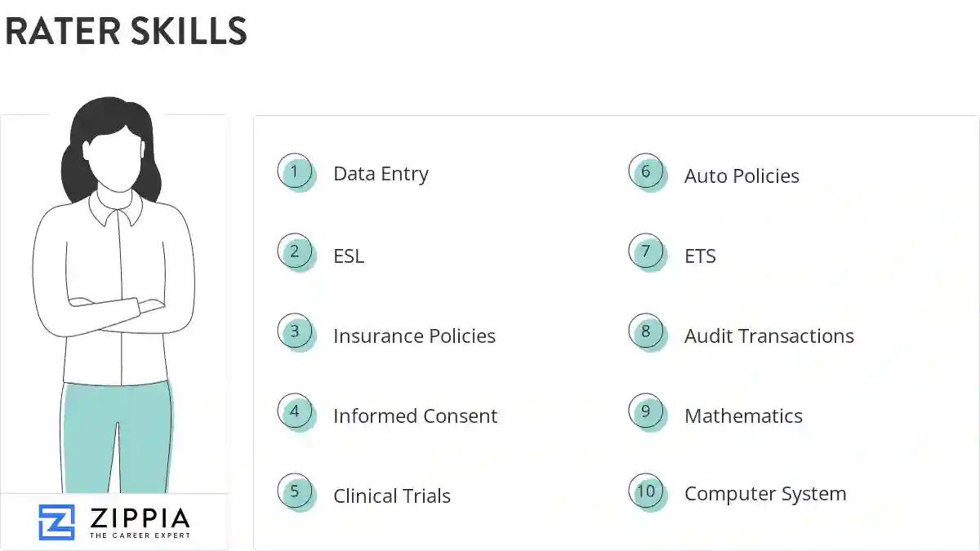Viewport: 980px width, 551px height.
Task: Click the Clinical Trials skill label
Action: (392, 496)
